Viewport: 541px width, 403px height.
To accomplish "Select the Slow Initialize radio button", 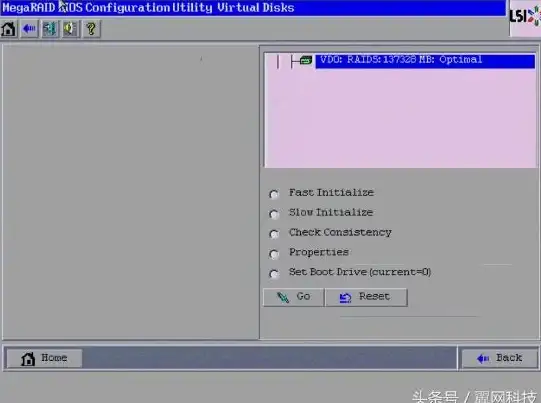I will click(274, 214).
